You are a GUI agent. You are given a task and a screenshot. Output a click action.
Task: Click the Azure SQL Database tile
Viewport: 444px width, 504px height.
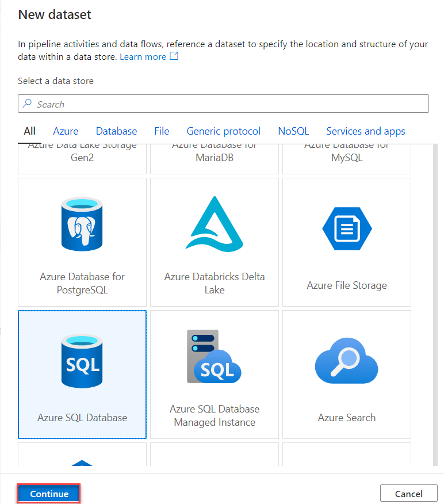tap(82, 374)
